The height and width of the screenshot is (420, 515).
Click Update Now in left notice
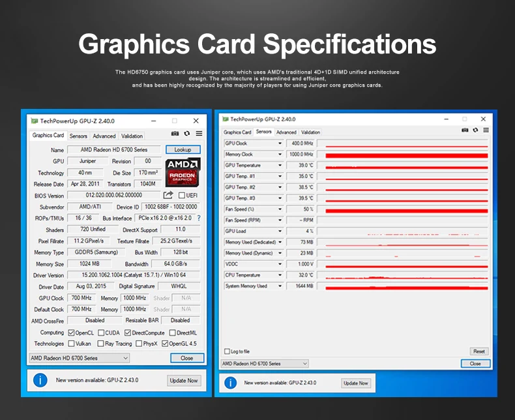point(184,381)
